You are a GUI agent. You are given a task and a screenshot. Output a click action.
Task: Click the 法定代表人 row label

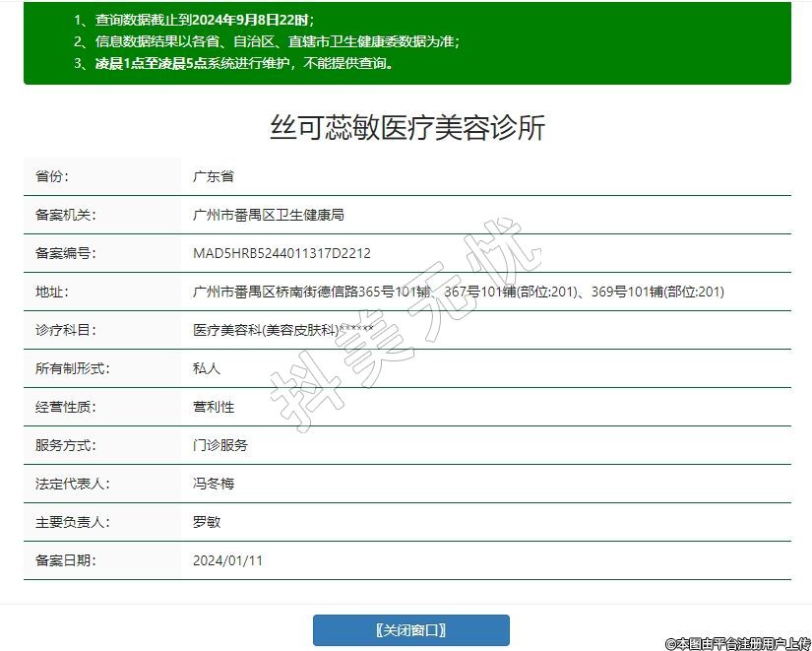tap(72, 484)
